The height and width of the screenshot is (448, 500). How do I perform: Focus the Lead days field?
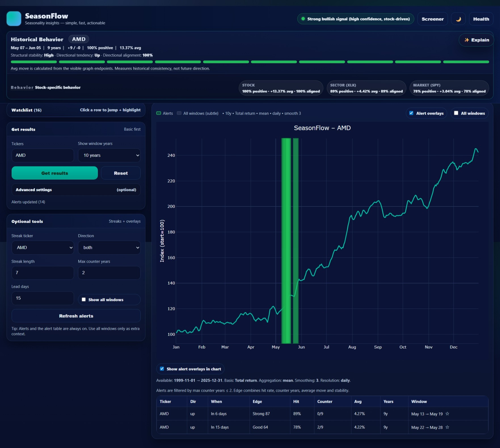click(43, 298)
